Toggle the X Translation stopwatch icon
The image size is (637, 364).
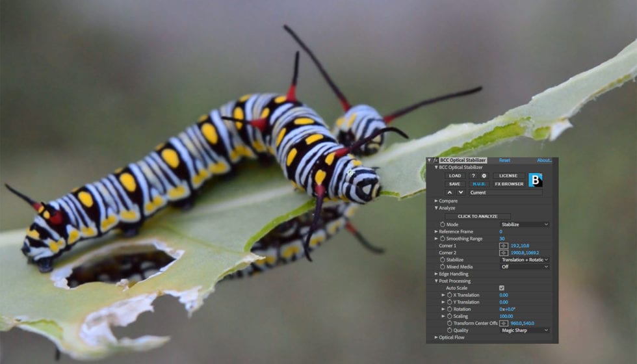click(x=450, y=295)
